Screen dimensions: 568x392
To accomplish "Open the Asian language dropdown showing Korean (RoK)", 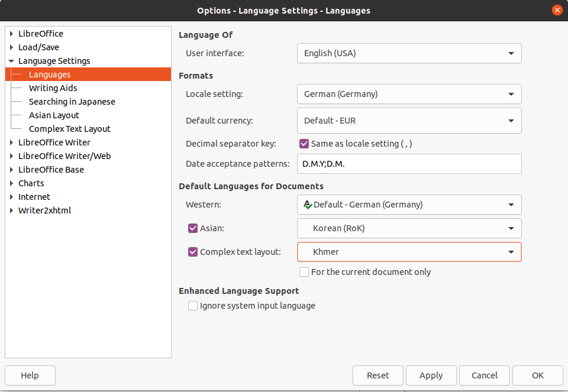I will point(409,228).
